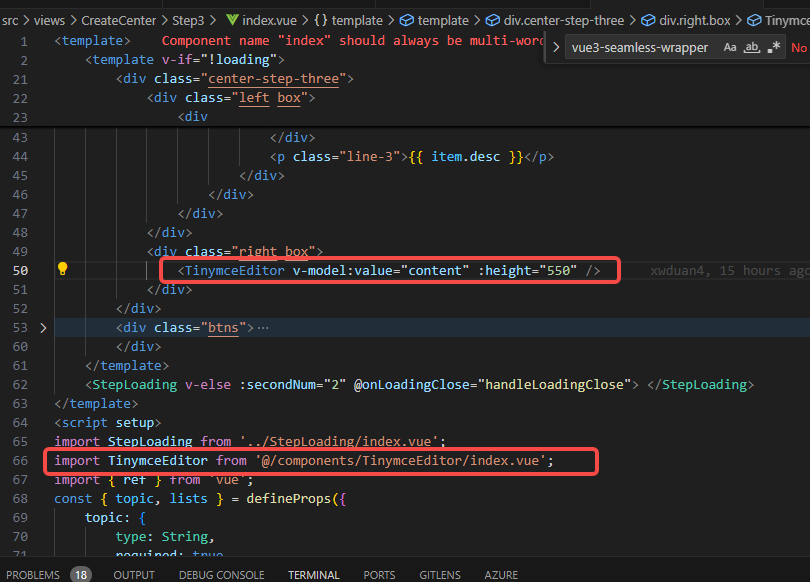Image resolution: width=810 pixels, height=582 pixels.
Task: Open the PROBLEMS panel tab
Action: pyautogui.click(x=33, y=575)
